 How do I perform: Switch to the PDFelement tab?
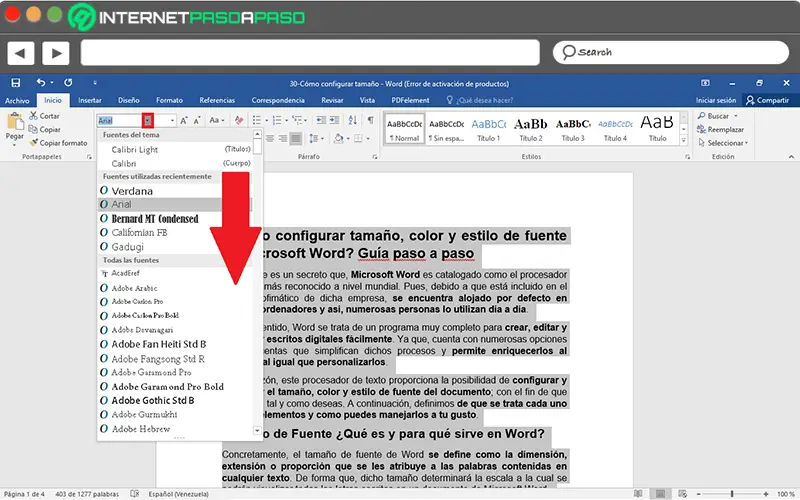[410, 101]
